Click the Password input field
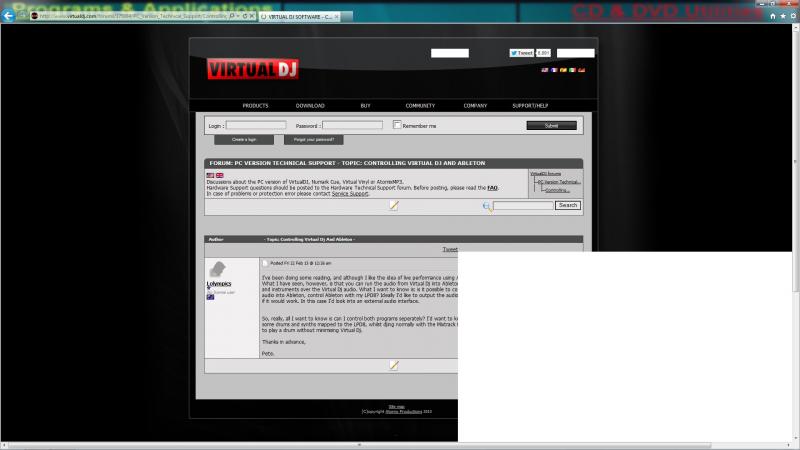800x450 pixels. pos(353,125)
